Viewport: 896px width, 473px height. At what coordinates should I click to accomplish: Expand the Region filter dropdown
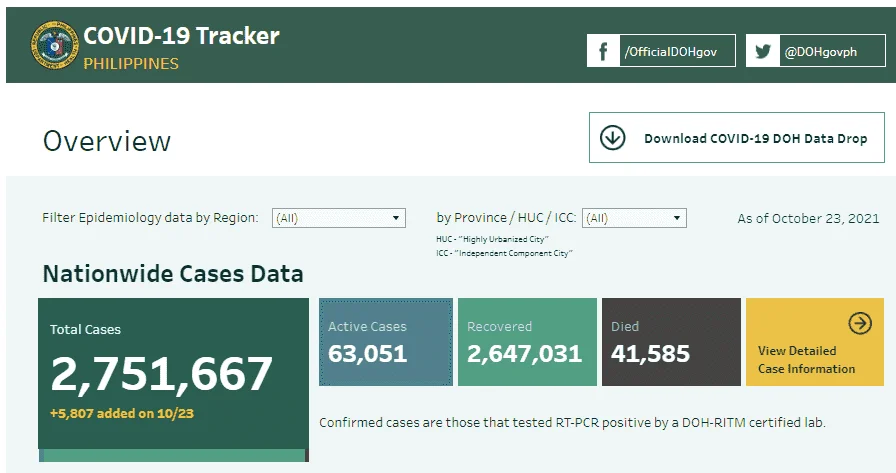339,218
